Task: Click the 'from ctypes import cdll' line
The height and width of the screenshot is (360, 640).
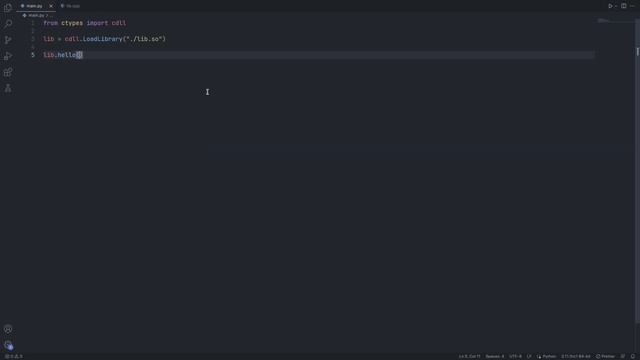Action: (85, 23)
